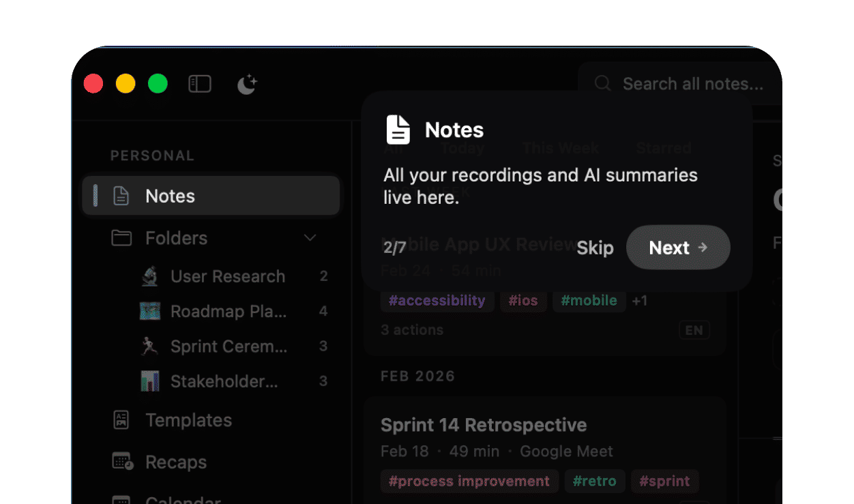This screenshot has height=504, width=854.
Task: Toggle the sidebar panel icon
Action: [200, 84]
